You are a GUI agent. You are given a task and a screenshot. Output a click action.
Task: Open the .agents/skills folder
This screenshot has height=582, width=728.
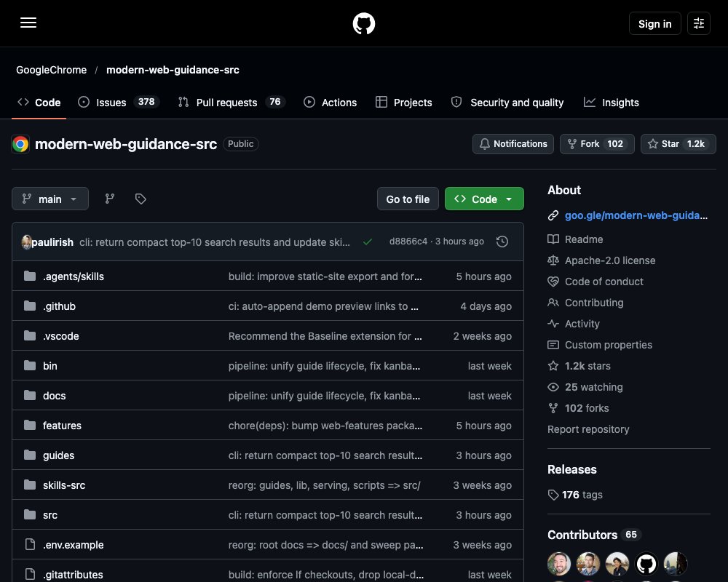click(x=74, y=276)
